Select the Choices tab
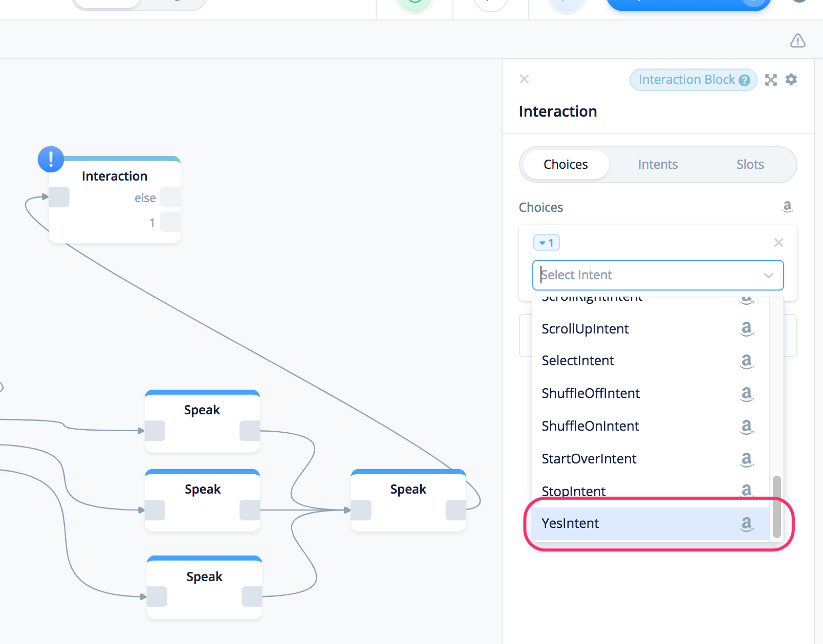Screen dimensions: 823x644 [566, 164]
